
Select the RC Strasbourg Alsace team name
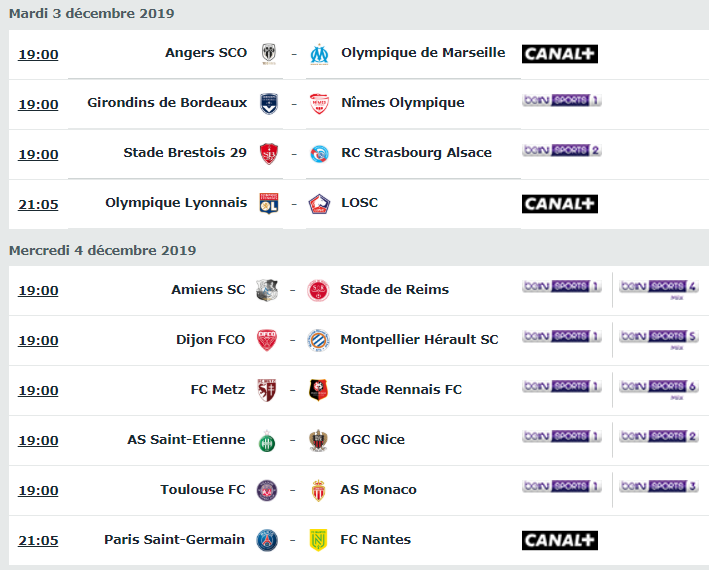(416, 153)
